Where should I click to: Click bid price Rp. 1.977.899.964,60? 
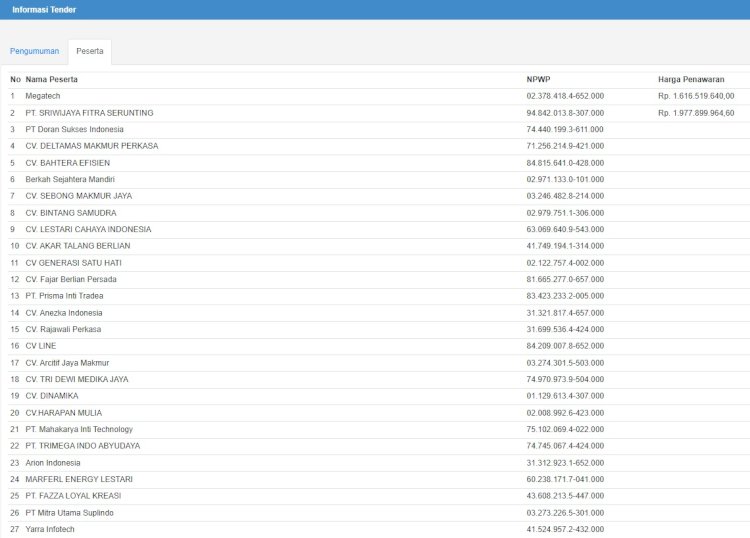(696, 113)
